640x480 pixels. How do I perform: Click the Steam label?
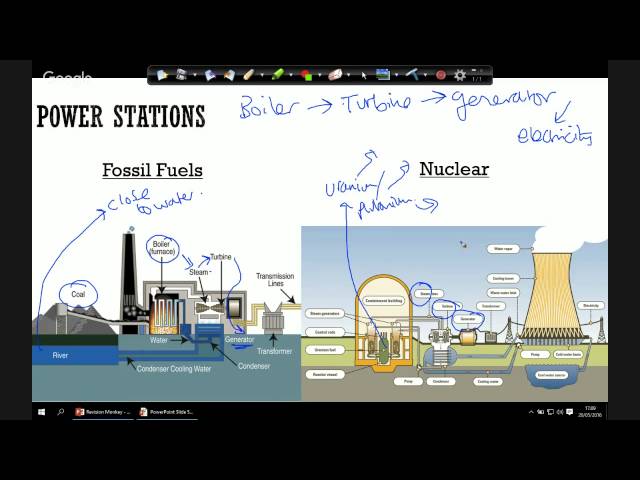(199, 272)
